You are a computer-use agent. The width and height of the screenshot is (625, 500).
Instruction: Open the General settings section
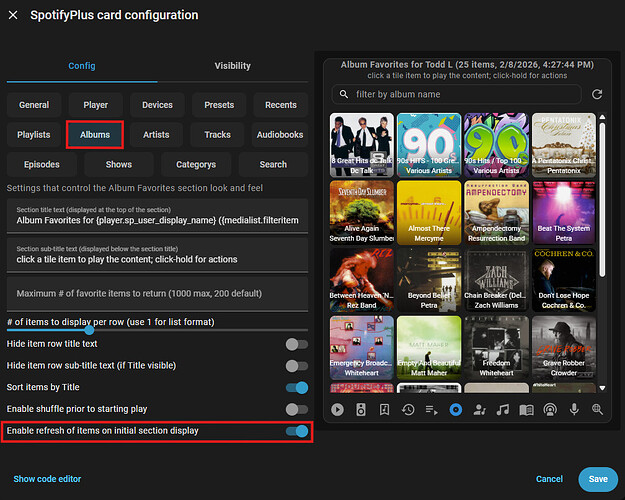[34, 105]
